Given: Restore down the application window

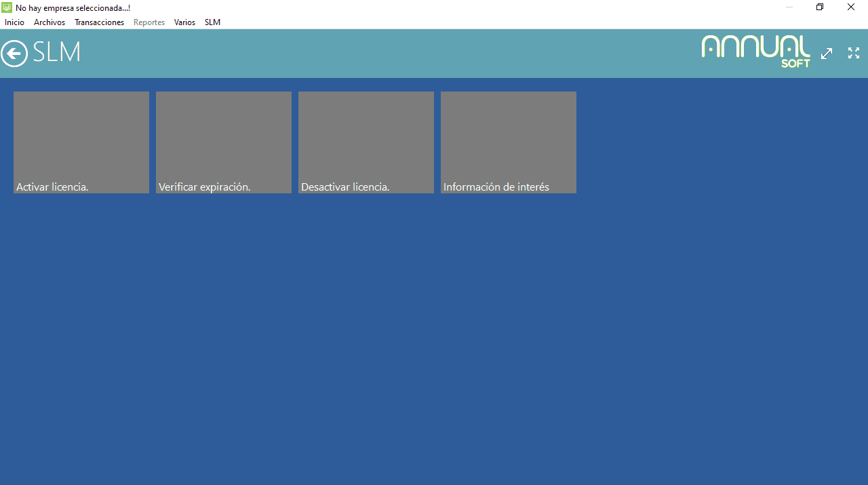Looking at the screenshot, I should click(x=820, y=7).
